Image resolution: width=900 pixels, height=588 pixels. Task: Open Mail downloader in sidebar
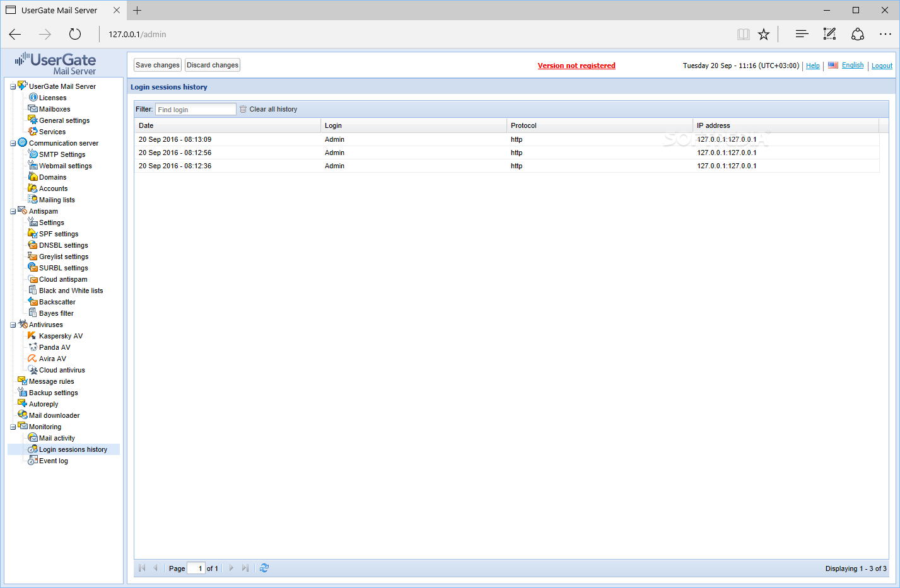coord(54,415)
